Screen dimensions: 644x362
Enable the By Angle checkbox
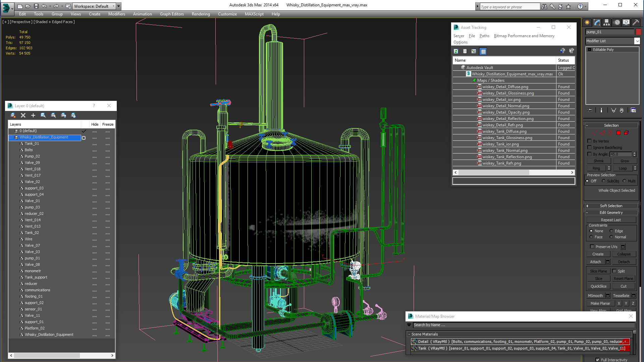click(x=590, y=154)
